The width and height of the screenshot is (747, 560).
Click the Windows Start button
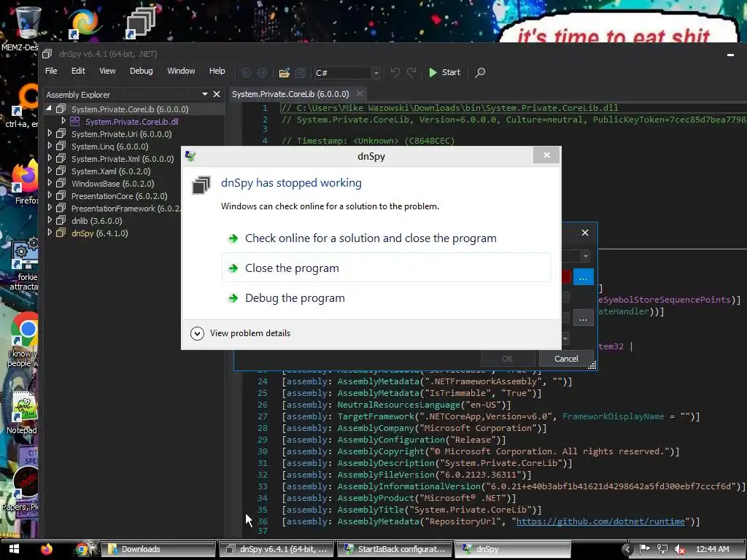(14, 549)
